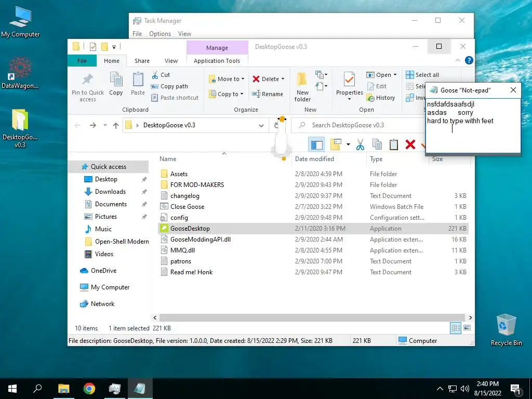Expand the Copy to dropdown
This screenshot has width=532, height=399.
tap(242, 94)
